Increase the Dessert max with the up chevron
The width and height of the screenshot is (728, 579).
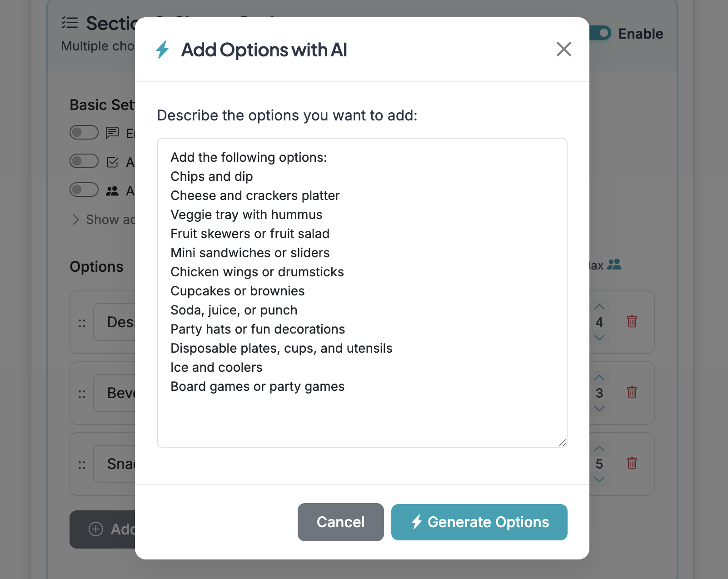pyautogui.click(x=599, y=306)
